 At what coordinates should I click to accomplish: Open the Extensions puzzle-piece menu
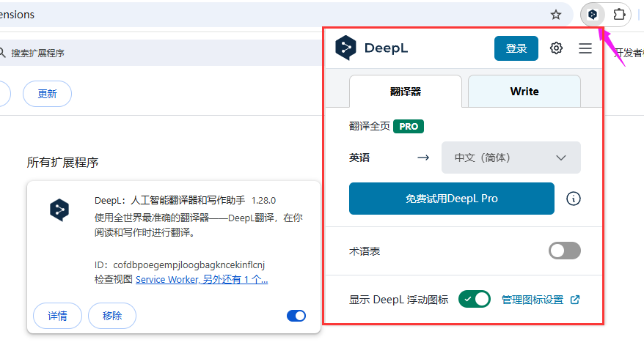(619, 15)
